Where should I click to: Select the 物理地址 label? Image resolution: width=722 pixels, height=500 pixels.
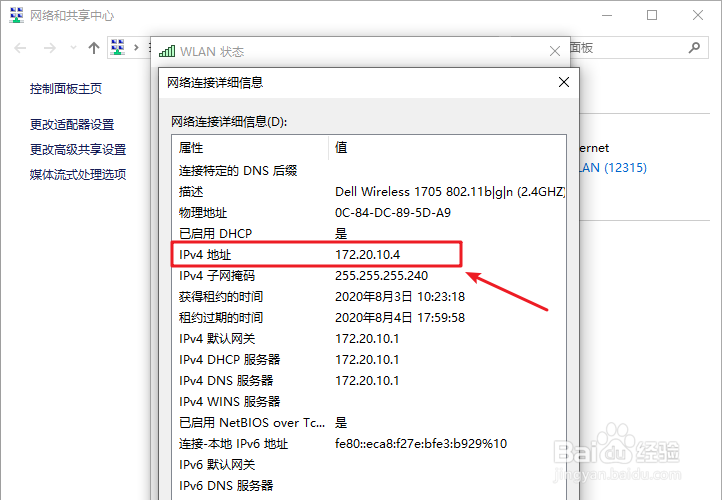(203, 213)
